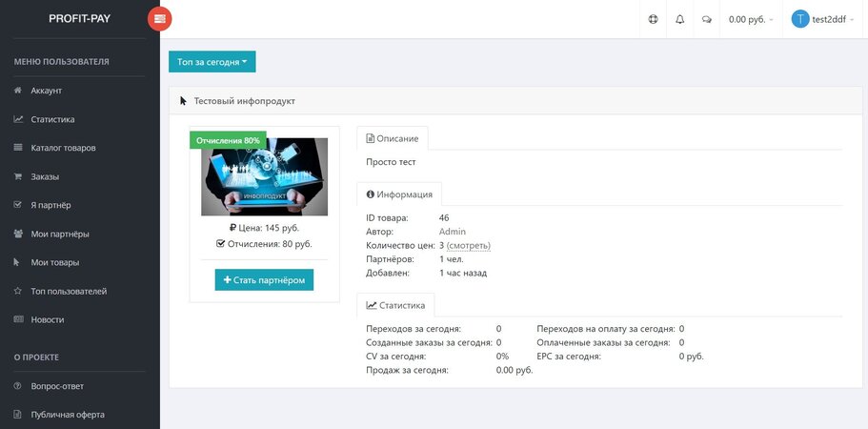Click the Аккаунт home icon
Image resolution: width=868 pixels, height=429 pixels.
(x=18, y=91)
